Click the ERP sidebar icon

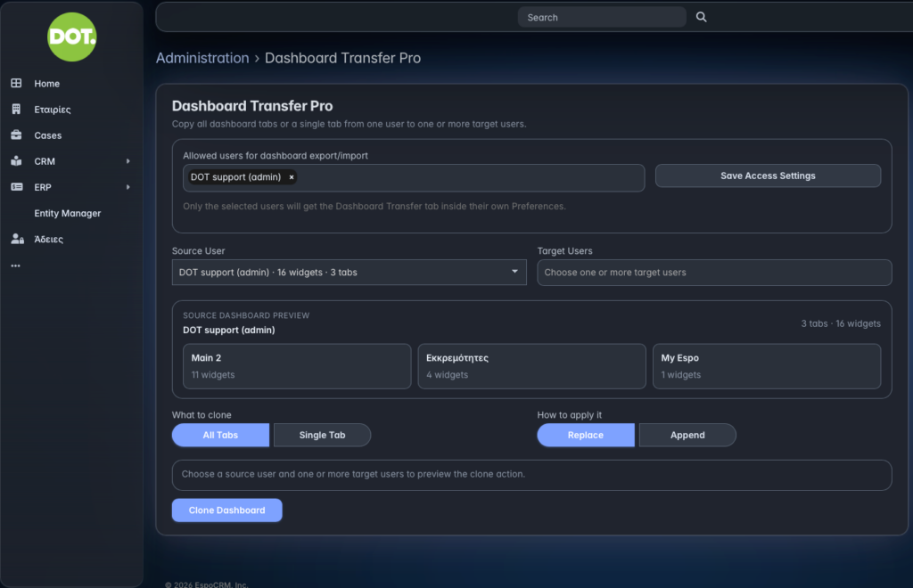(16, 187)
